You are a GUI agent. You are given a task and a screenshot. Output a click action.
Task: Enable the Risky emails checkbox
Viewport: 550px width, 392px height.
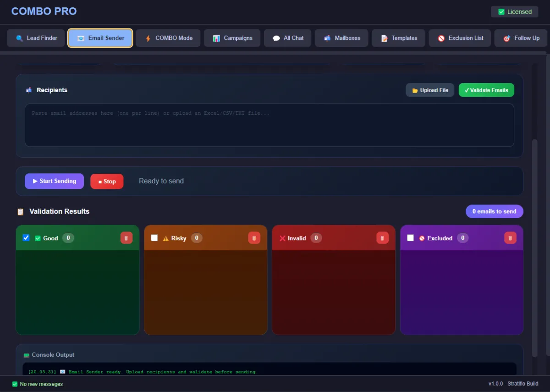(154, 238)
